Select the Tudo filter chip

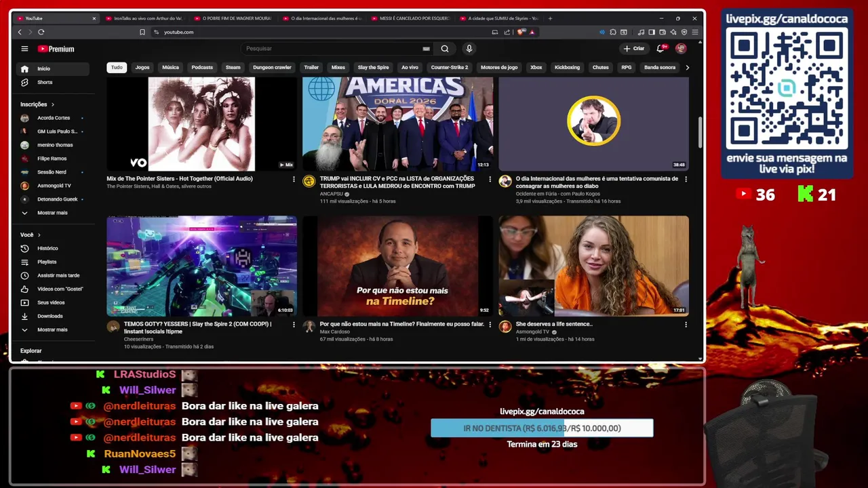pos(117,67)
